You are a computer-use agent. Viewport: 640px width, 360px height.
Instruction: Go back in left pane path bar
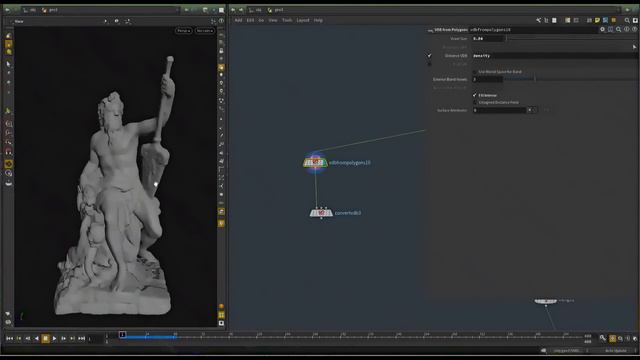[x=7, y=10]
